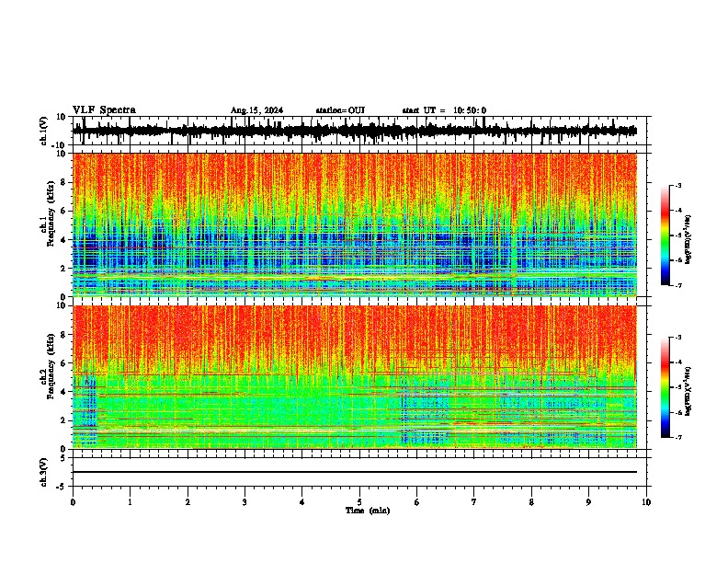Click inside the ch.1 spectrogram panel

355,224
